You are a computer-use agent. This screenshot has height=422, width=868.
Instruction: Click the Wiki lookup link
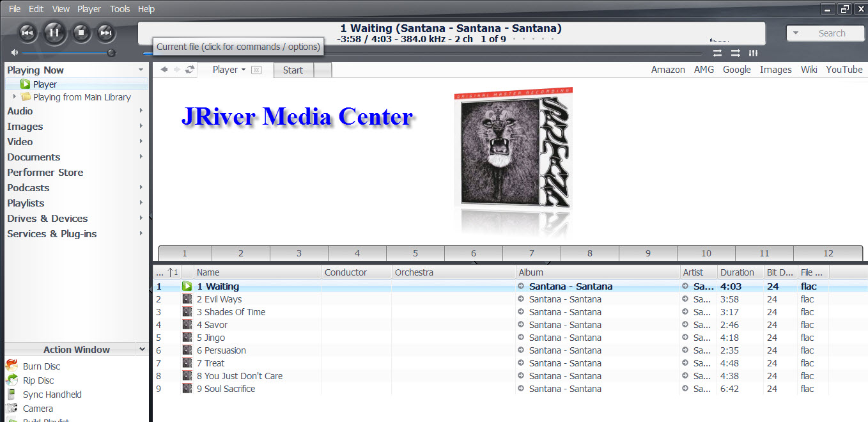[x=809, y=70]
